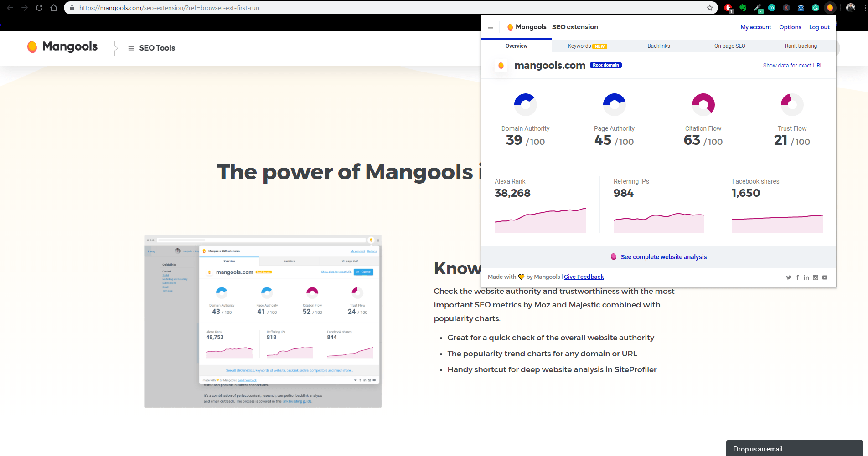Open the My account link

click(756, 27)
